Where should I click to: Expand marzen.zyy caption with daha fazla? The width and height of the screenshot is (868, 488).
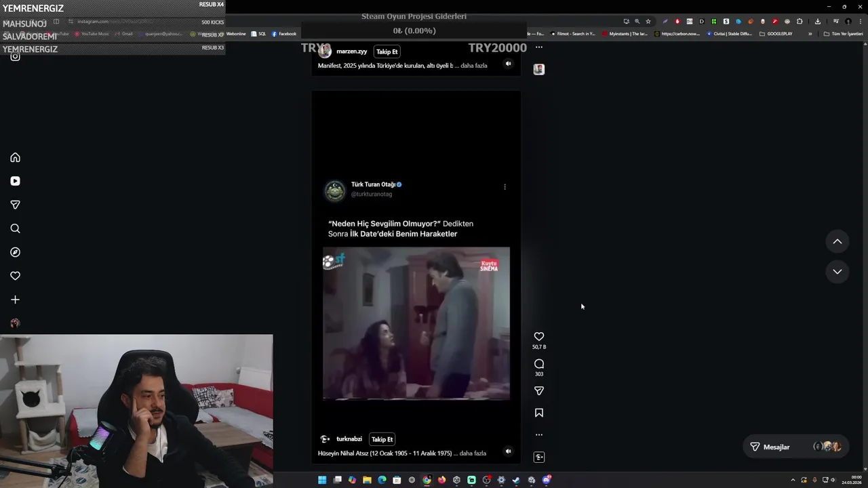click(x=473, y=66)
